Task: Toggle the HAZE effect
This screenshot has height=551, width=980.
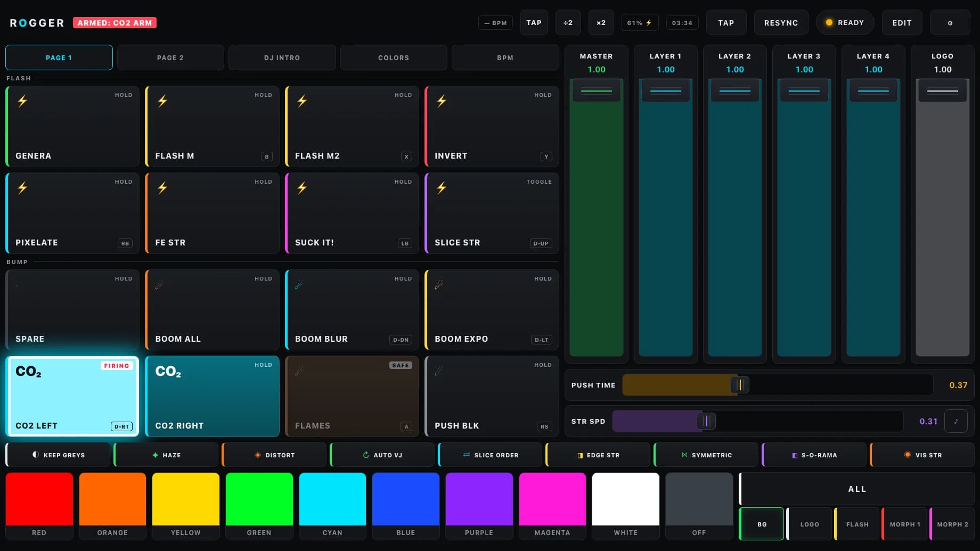Action: click(x=166, y=455)
